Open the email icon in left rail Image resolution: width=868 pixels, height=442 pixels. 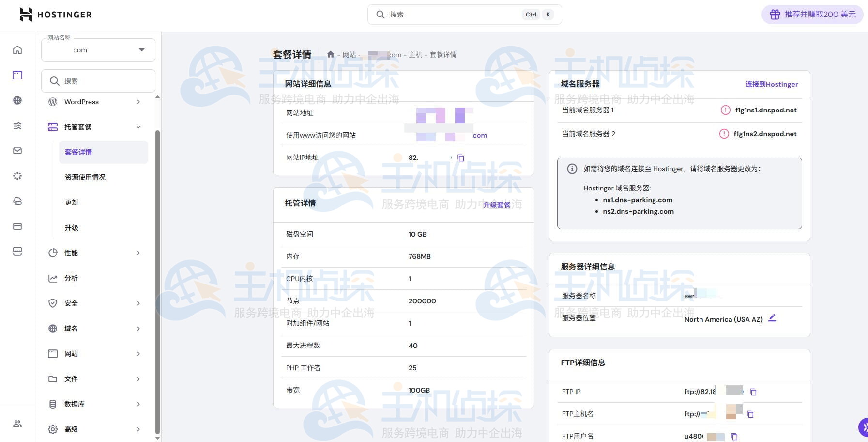[x=17, y=151]
